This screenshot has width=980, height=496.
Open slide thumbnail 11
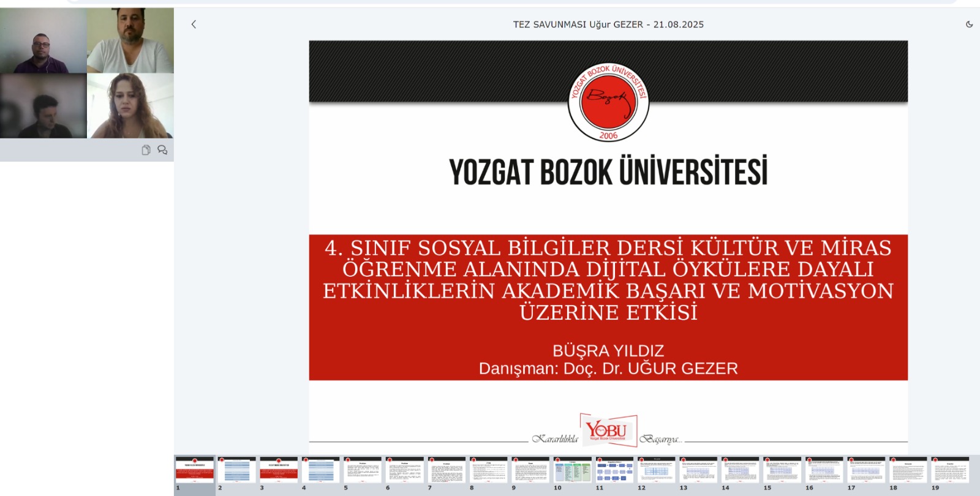614,470
